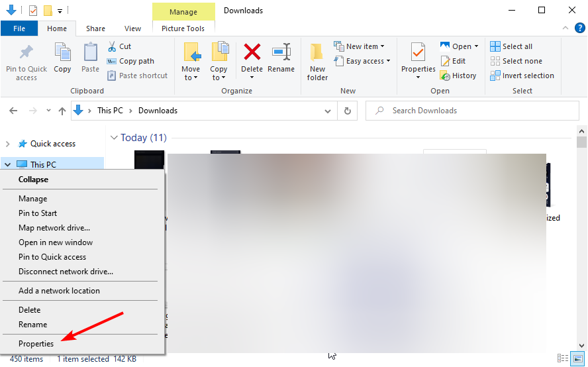Open the Easy access dropdown

(362, 61)
